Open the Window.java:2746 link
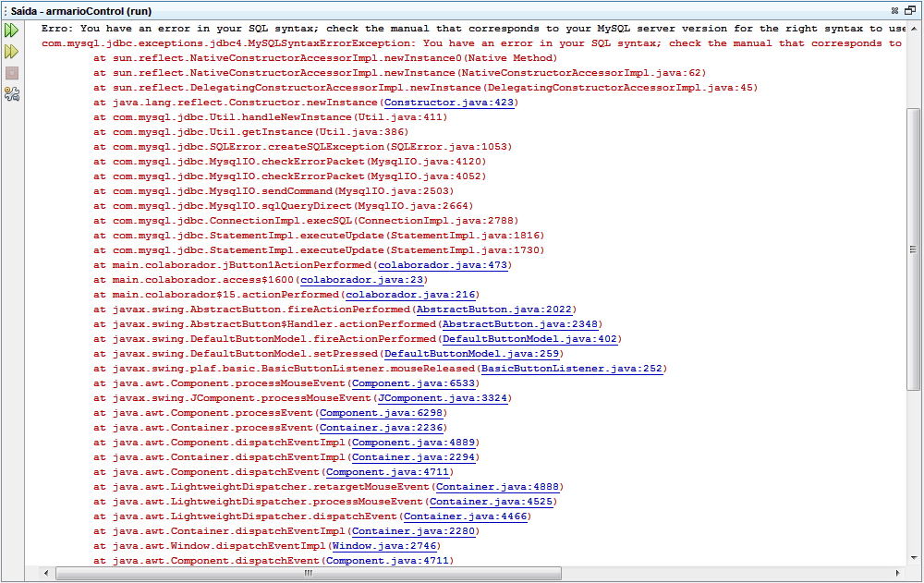This screenshot has width=924, height=583. click(x=384, y=546)
